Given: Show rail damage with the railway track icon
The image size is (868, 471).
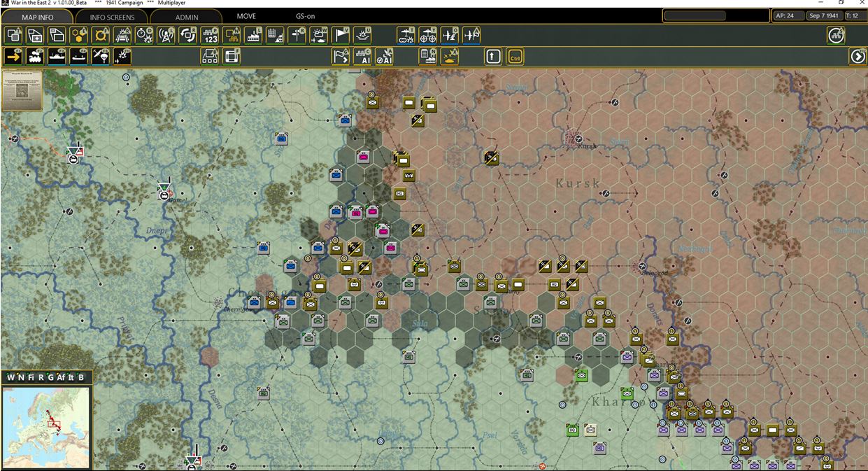Looking at the screenshot, I should click(122, 35).
